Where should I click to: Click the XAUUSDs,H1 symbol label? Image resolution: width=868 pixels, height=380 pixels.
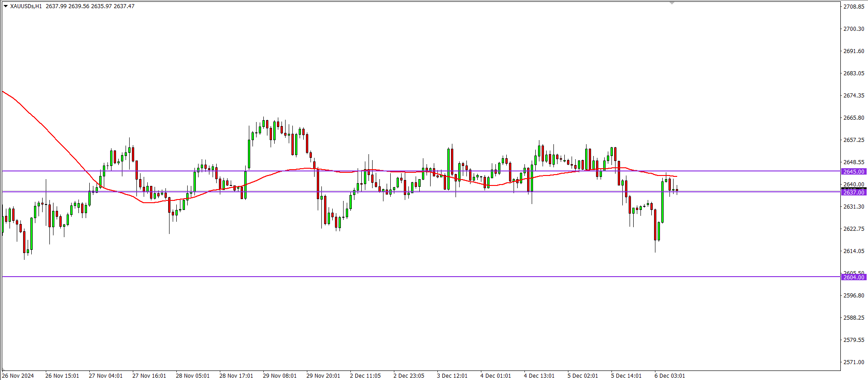coord(26,6)
